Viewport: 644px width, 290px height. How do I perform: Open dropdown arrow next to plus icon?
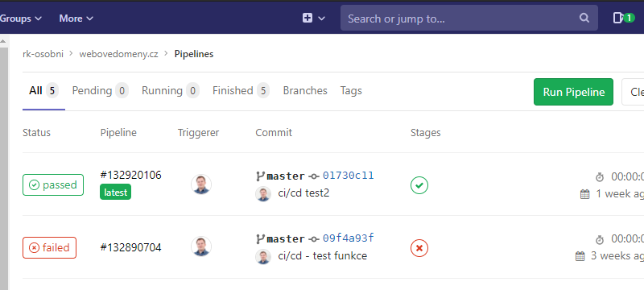[x=321, y=19]
